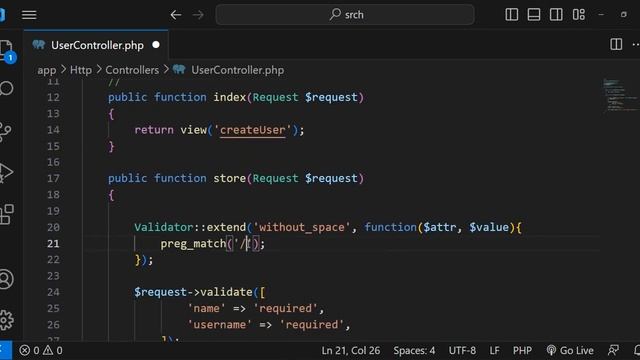Viewport: 640px width, 360px height.
Task: Open the Accounts menu icon
Action: click(6, 280)
